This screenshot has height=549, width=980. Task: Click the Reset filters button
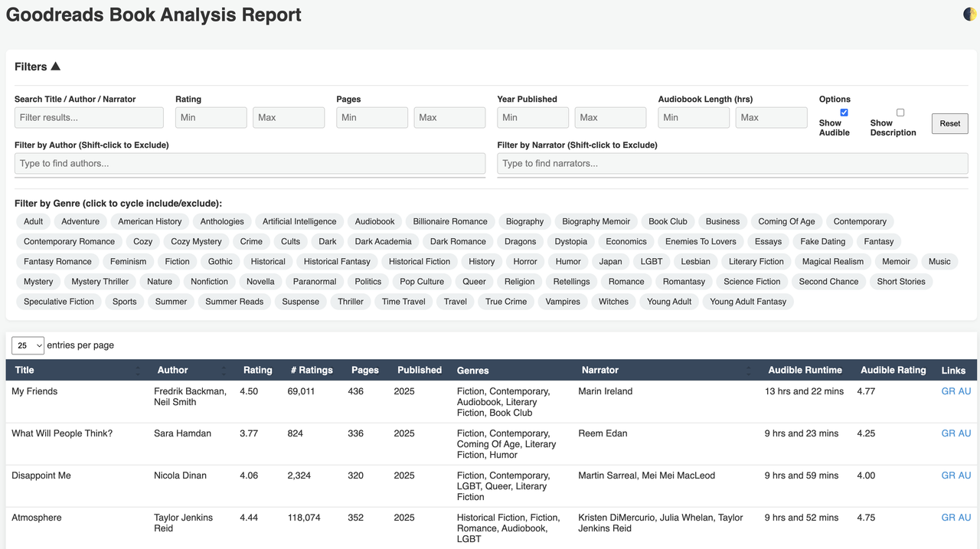[950, 124]
